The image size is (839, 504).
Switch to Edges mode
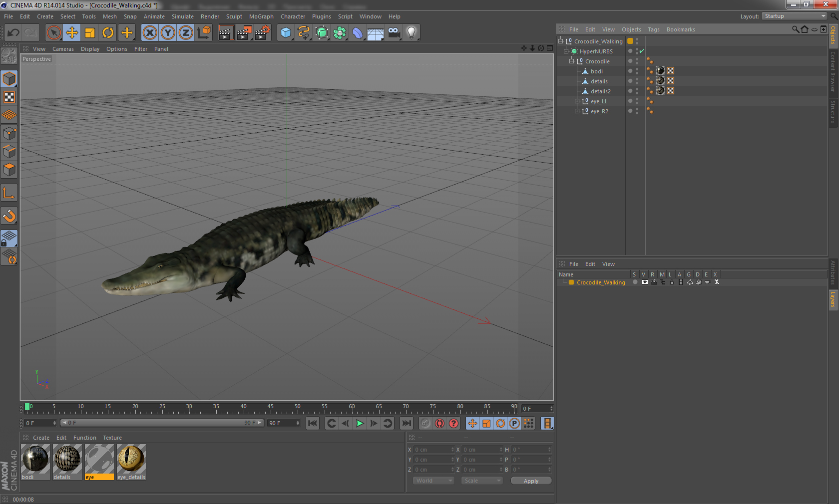click(x=9, y=152)
